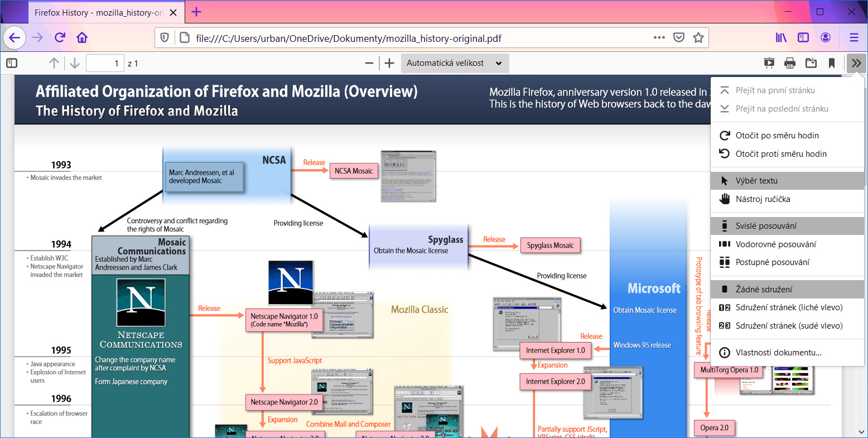This screenshot has width=868, height=438.
Task: Go to next page arrow
Action: (x=75, y=63)
